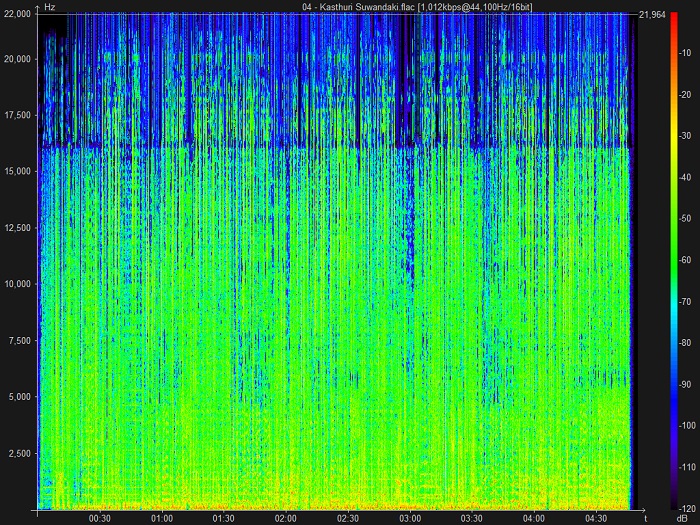Image resolution: width=700 pixels, height=525 pixels.
Task: Click the 10,000 frequency label
Action: click(17, 284)
